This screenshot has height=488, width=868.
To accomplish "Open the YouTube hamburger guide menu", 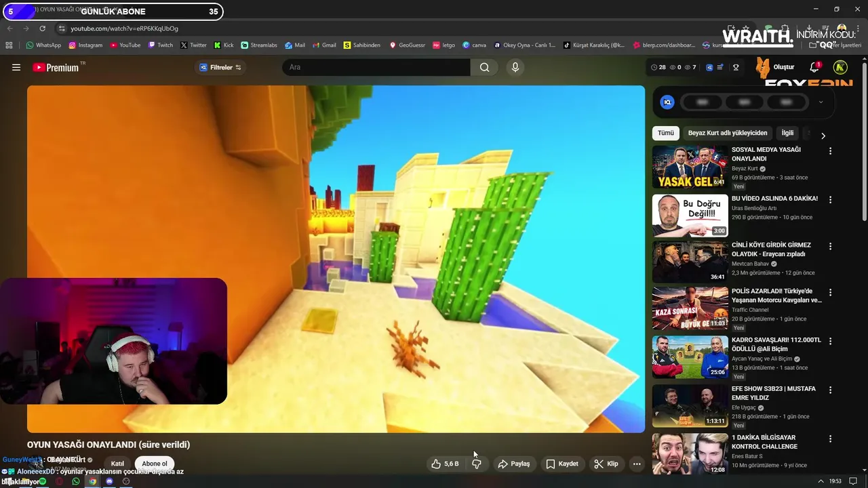I will [x=16, y=67].
